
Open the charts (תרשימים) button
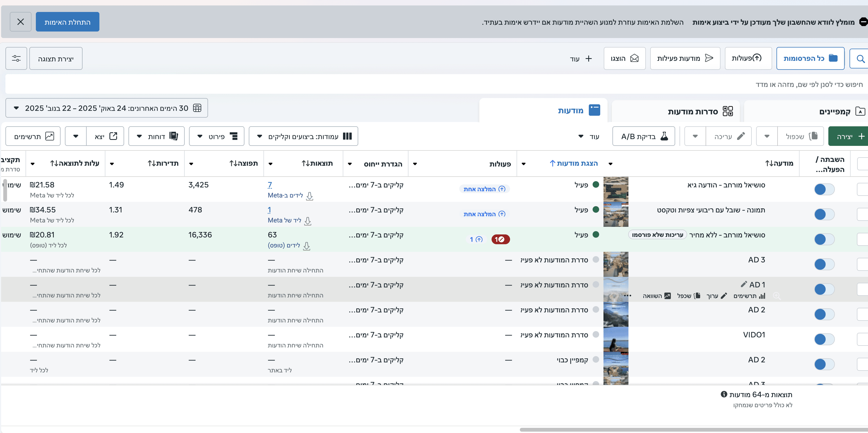(33, 136)
